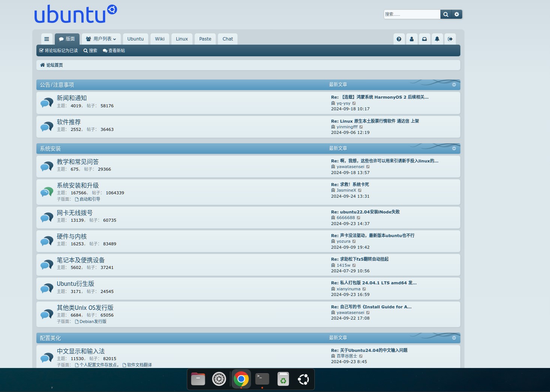
Task: Open the Linux nav tab
Action: 182,39
